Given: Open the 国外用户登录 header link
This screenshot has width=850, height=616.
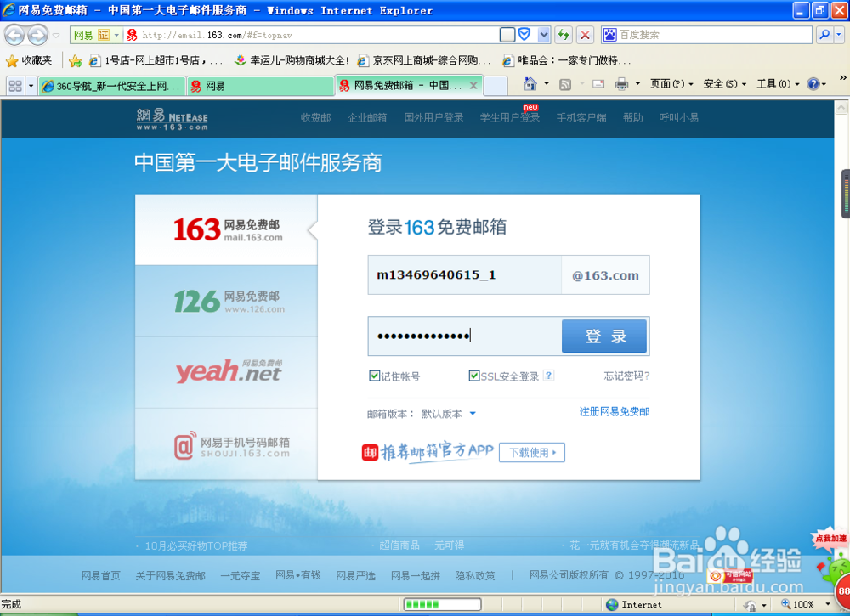Looking at the screenshot, I should pos(433,117).
